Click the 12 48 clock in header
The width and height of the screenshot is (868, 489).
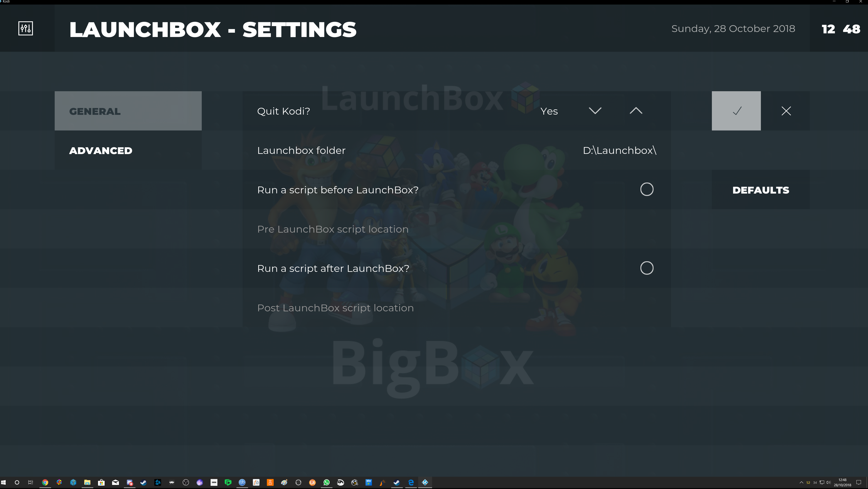click(x=841, y=29)
